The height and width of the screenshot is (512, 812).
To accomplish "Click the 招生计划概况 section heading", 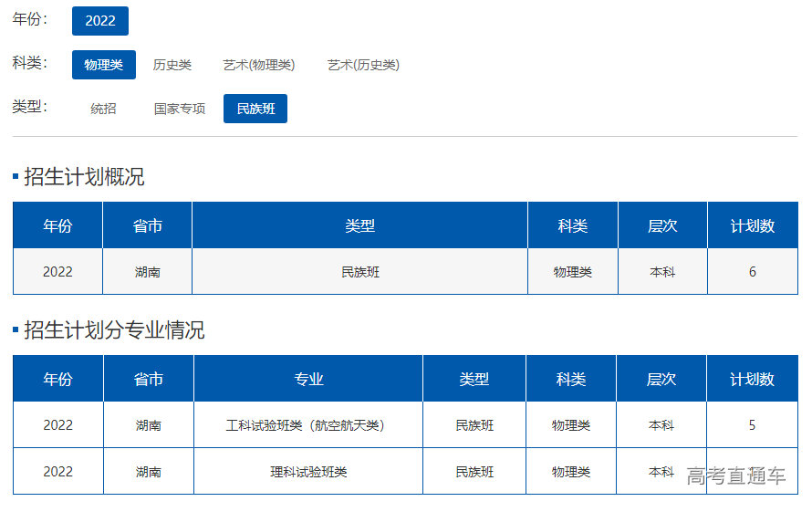I will click(x=84, y=177).
